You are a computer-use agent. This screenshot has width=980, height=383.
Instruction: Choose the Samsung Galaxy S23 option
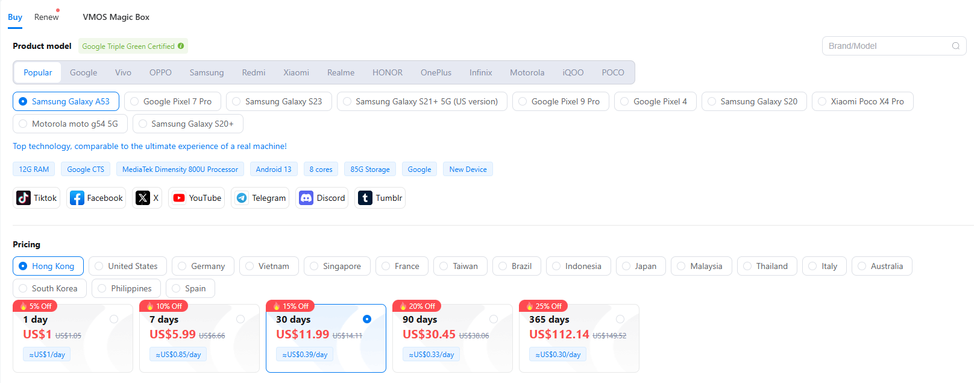pyautogui.click(x=279, y=101)
